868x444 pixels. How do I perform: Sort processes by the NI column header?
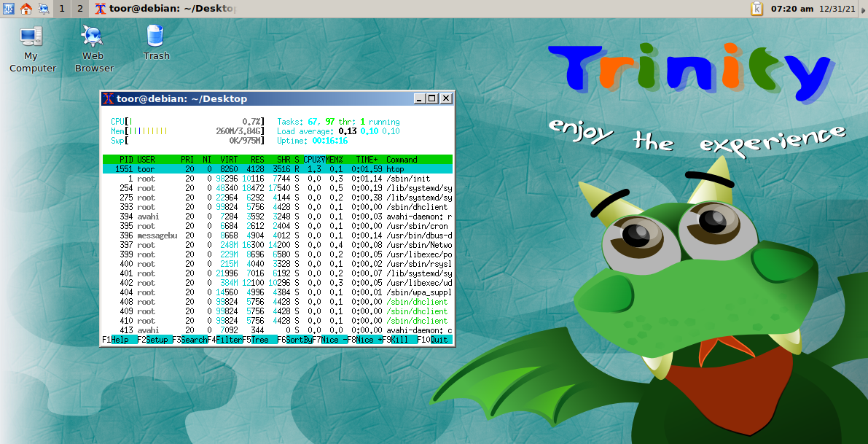pyautogui.click(x=207, y=160)
